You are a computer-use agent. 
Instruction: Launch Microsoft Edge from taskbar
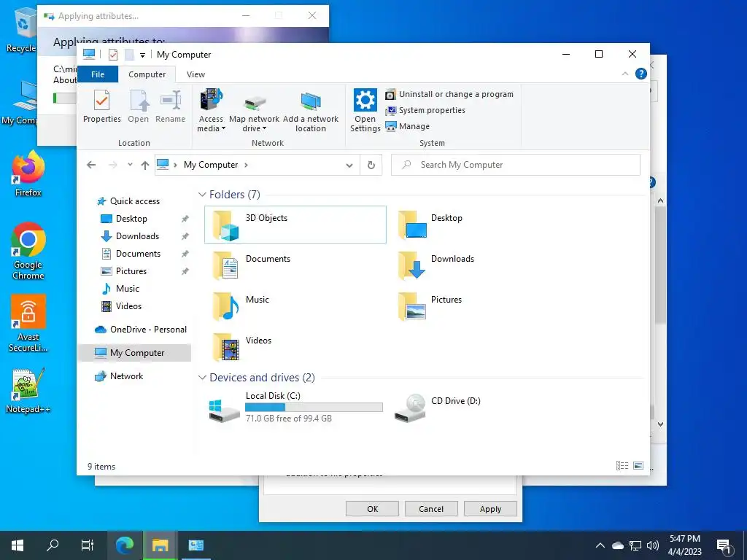[125, 545]
